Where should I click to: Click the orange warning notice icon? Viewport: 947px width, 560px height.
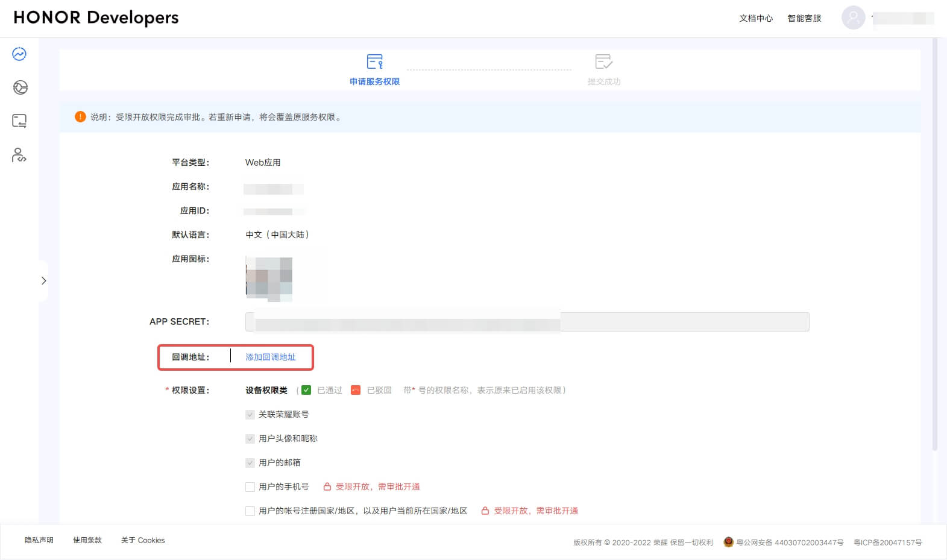tap(80, 117)
